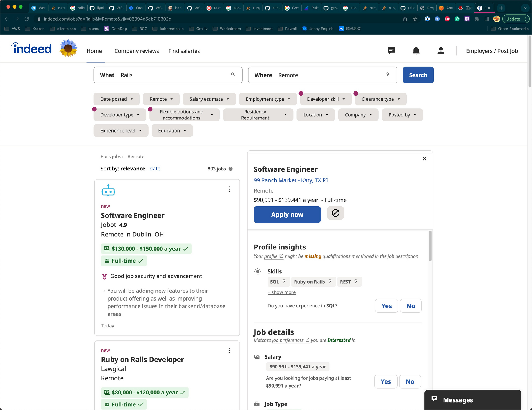Viewport: 532px width, 410px height.
Task: Click the Search button
Action: (x=418, y=75)
